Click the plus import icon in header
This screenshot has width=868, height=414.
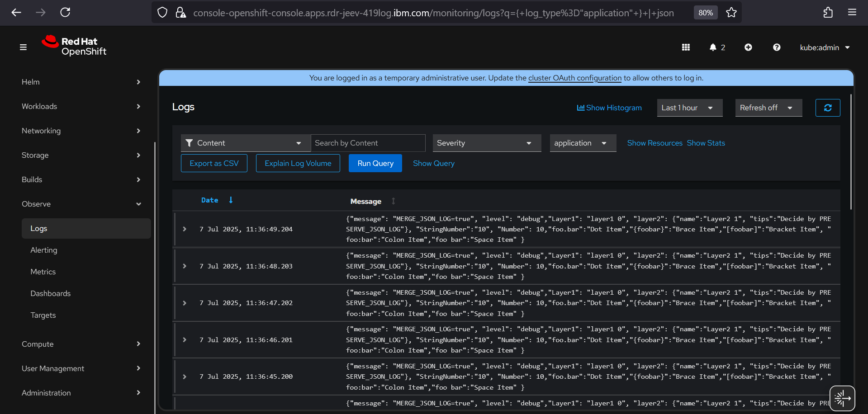(748, 47)
